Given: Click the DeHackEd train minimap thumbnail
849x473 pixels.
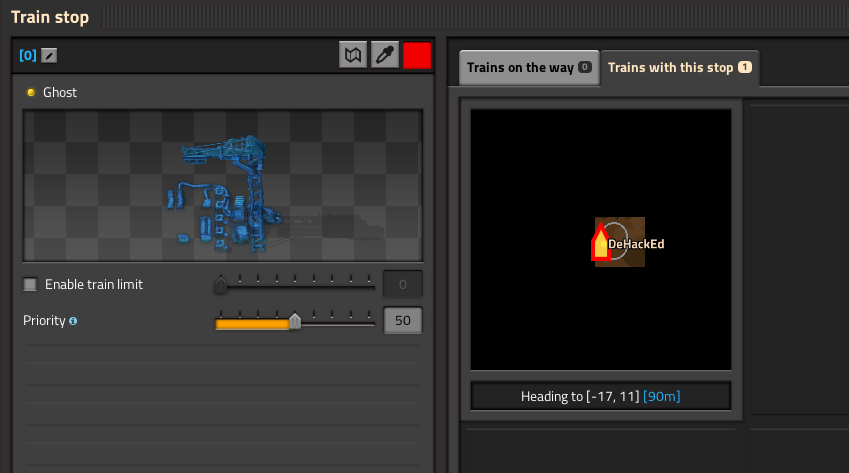Looking at the screenshot, I should coord(601,240).
